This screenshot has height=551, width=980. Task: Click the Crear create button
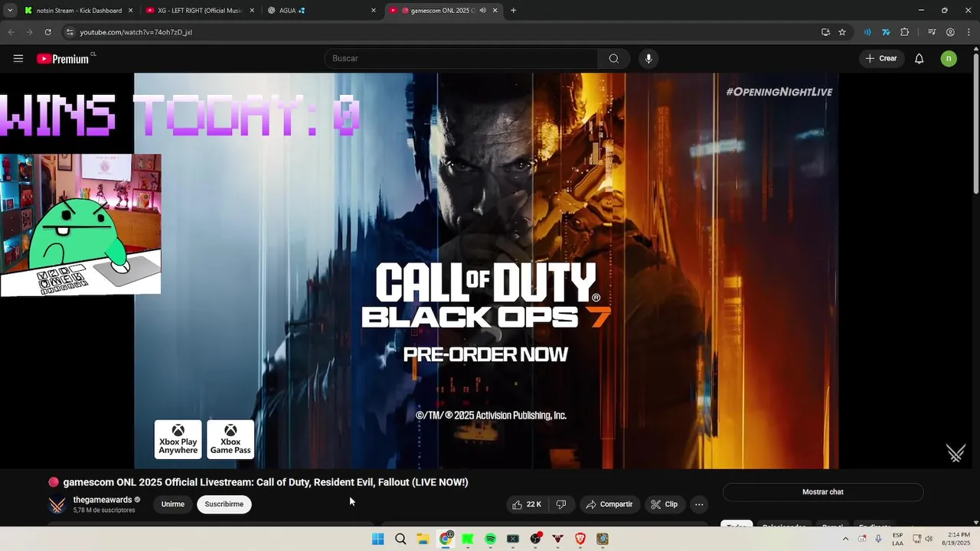[x=881, y=58]
